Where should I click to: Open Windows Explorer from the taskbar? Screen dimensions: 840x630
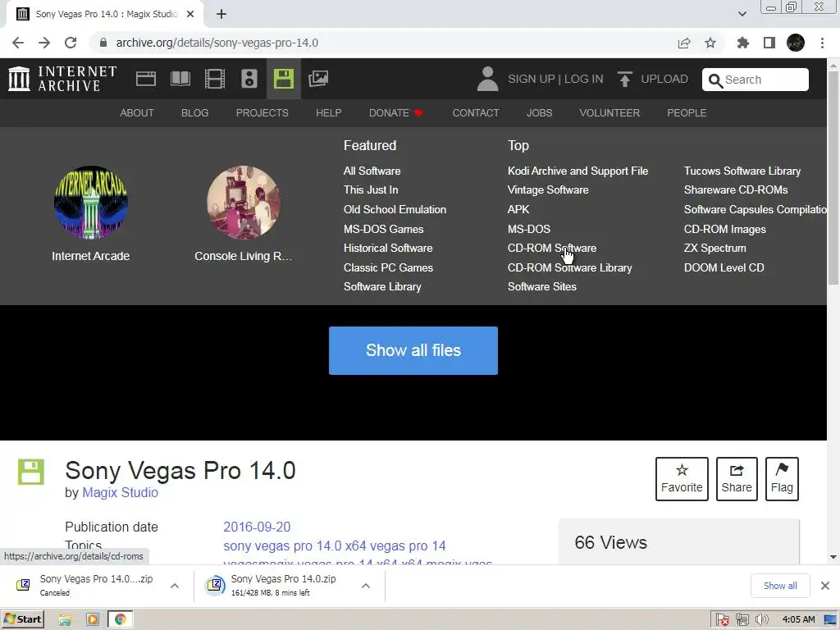[65, 620]
